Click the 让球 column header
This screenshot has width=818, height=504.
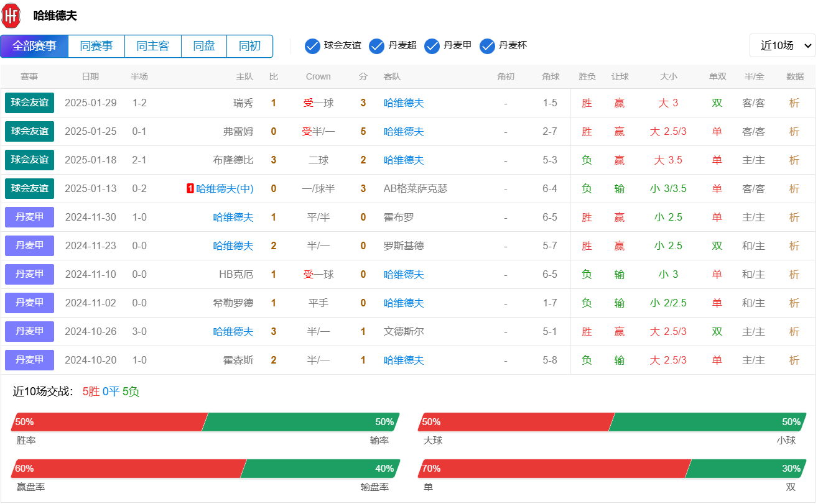[x=620, y=76]
